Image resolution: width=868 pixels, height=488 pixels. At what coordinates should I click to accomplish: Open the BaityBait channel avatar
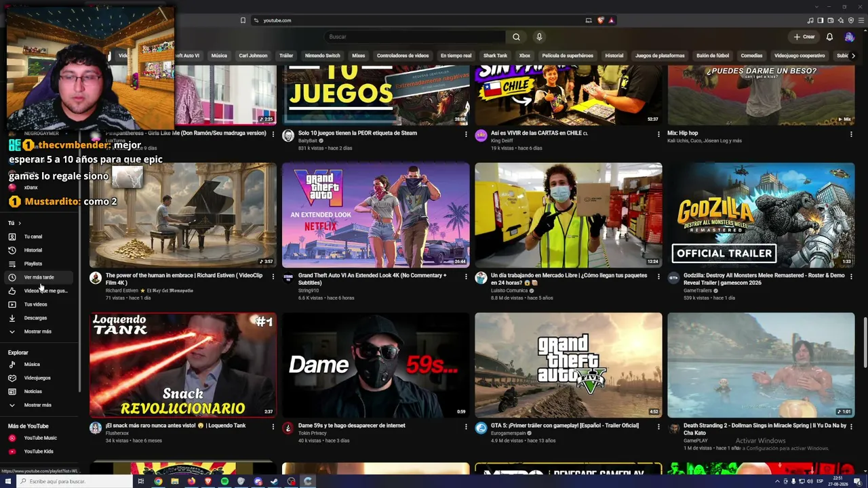(x=288, y=136)
